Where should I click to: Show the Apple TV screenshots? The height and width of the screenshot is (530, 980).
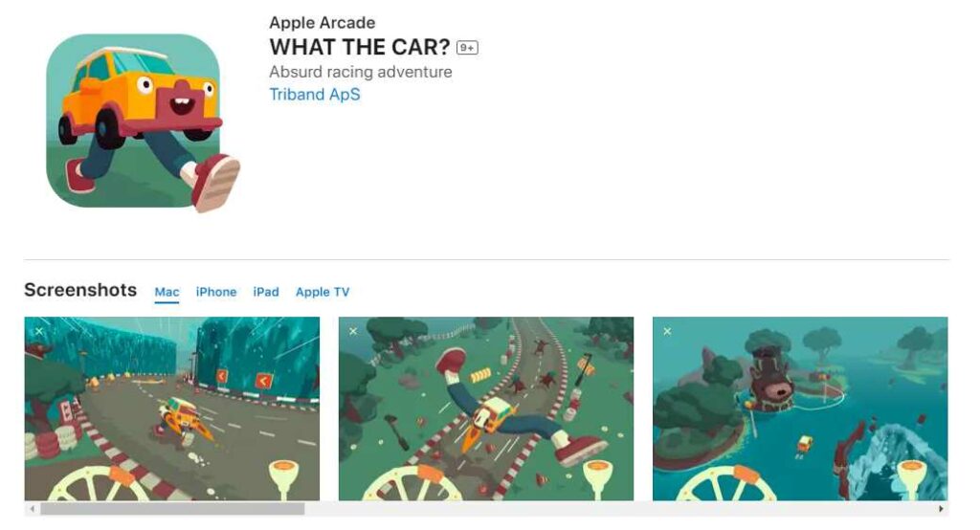coord(323,292)
